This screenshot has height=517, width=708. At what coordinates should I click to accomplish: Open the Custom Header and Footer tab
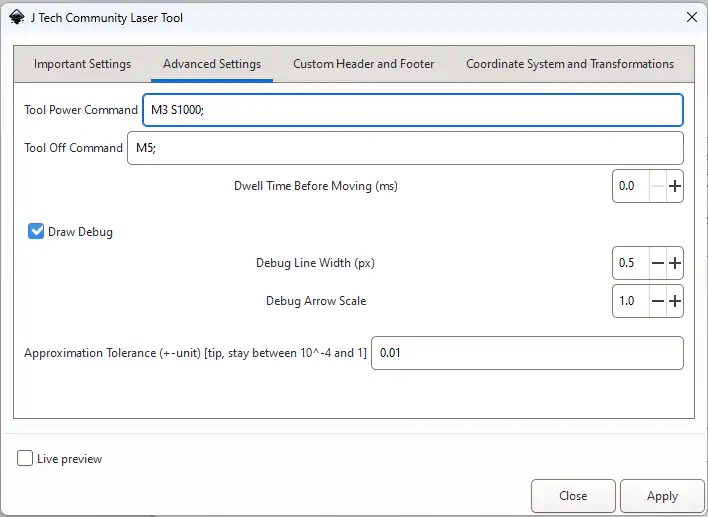pos(363,64)
